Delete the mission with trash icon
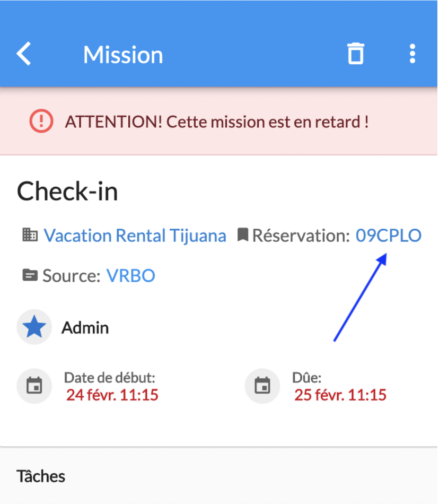439x504 pixels. coord(356,54)
